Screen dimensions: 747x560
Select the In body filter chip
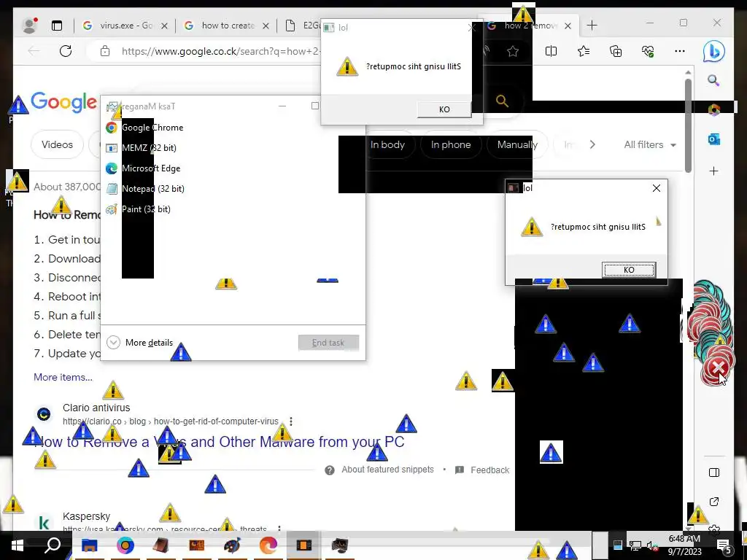click(x=387, y=144)
